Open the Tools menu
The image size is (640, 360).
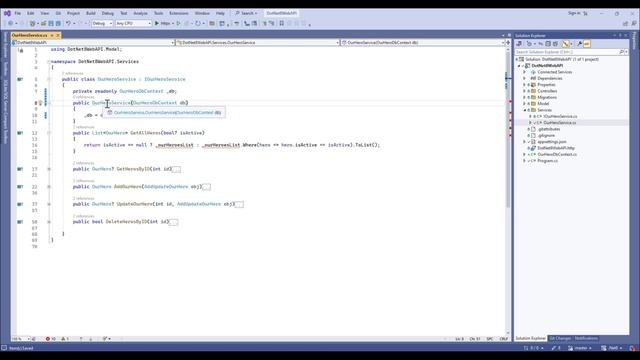click(x=158, y=13)
